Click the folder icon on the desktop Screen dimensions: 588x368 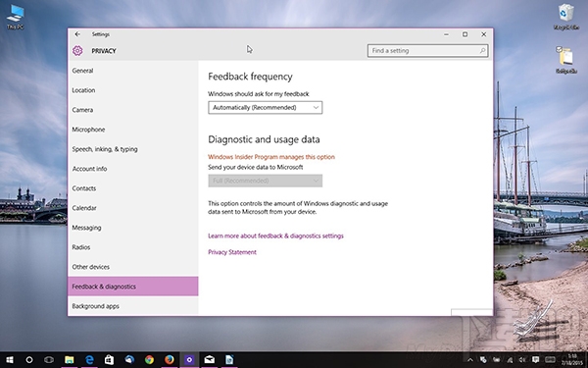point(565,60)
